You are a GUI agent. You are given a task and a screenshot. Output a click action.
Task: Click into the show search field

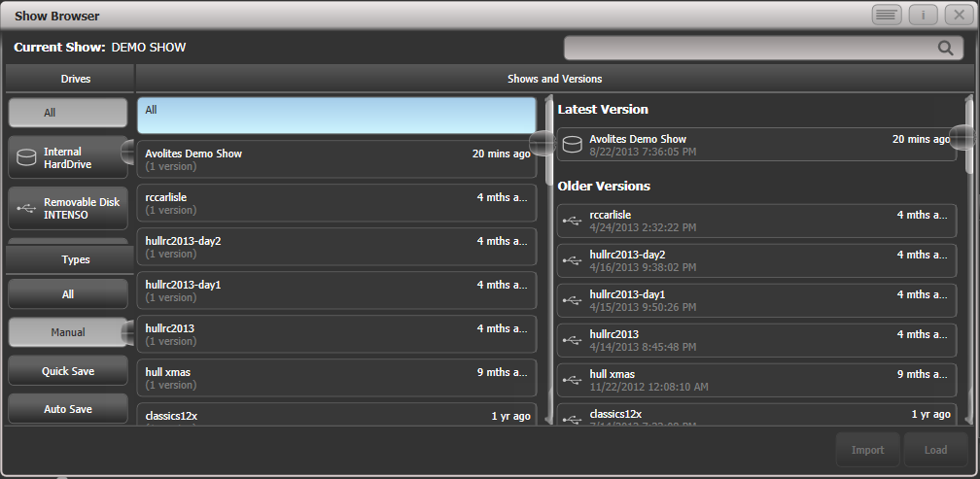pos(763,48)
